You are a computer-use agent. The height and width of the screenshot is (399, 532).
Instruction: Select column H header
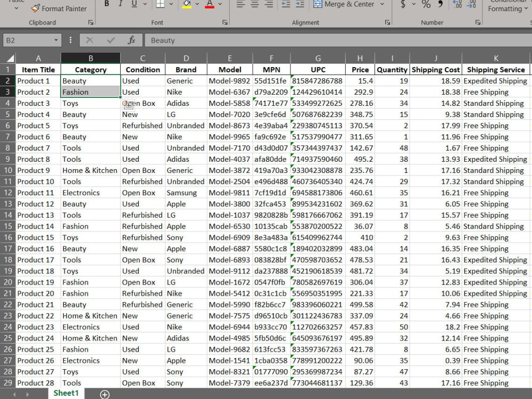point(360,59)
